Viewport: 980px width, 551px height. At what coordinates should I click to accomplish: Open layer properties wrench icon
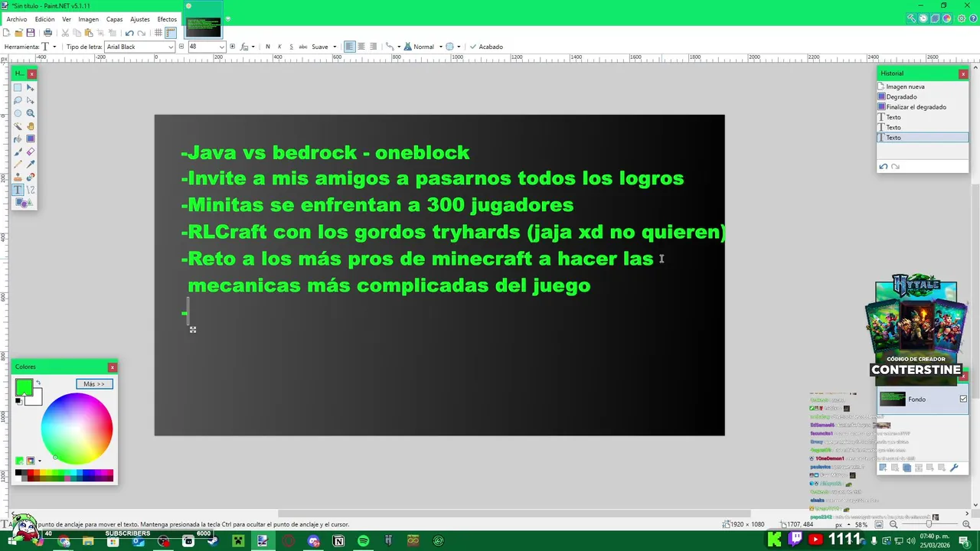coord(954,468)
